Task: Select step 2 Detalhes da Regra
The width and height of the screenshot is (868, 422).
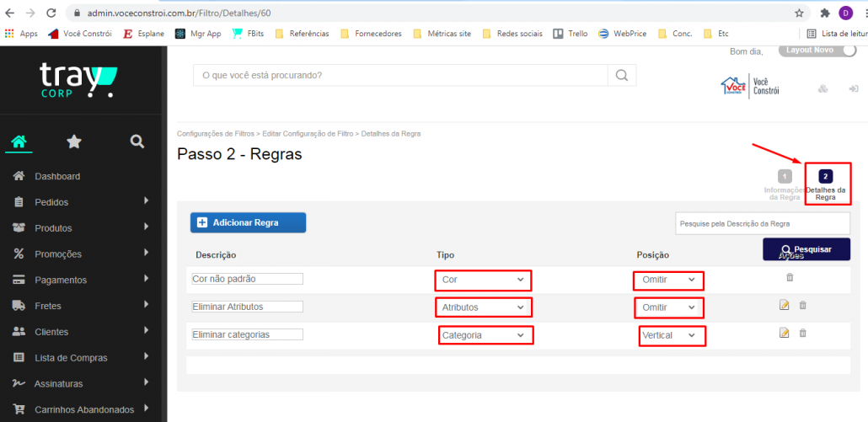Action: point(826,177)
